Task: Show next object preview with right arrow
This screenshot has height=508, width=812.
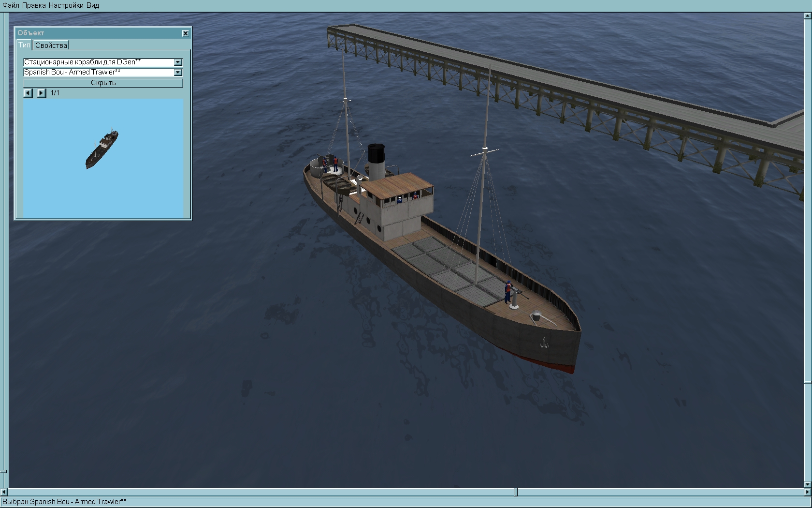Action: click(x=42, y=93)
